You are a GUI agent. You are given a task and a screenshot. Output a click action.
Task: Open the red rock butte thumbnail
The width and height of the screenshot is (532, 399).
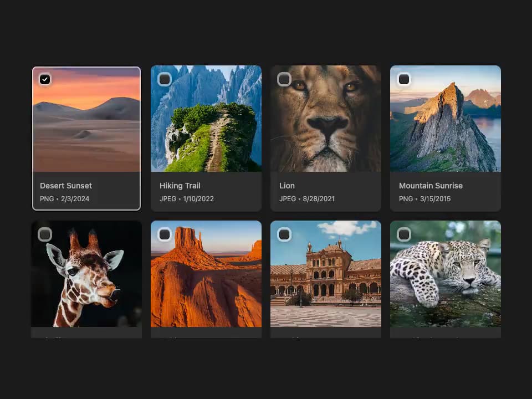click(206, 274)
